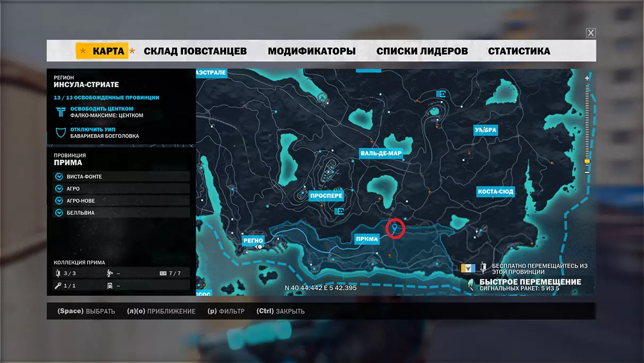Click the Инсула-Стриате region title
The image size is (644, 363).
(x=86, y=85)
